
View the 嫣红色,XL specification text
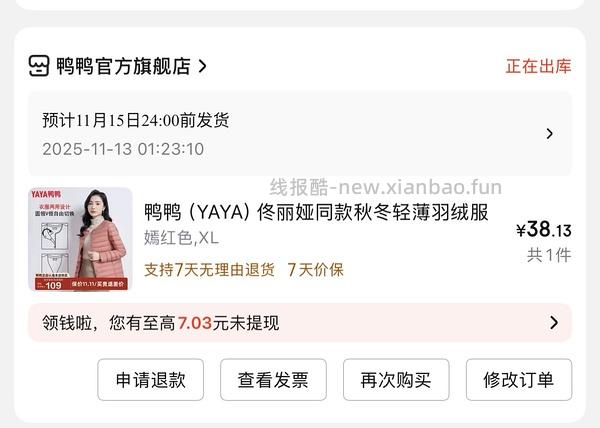point(181,238)
